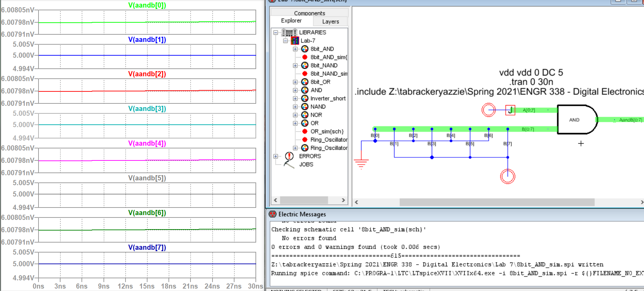Viewport: 644px width, 291px height.
Task: Click the Ring_Oscillator schematic red dot icon
Action: pos(305,139)
